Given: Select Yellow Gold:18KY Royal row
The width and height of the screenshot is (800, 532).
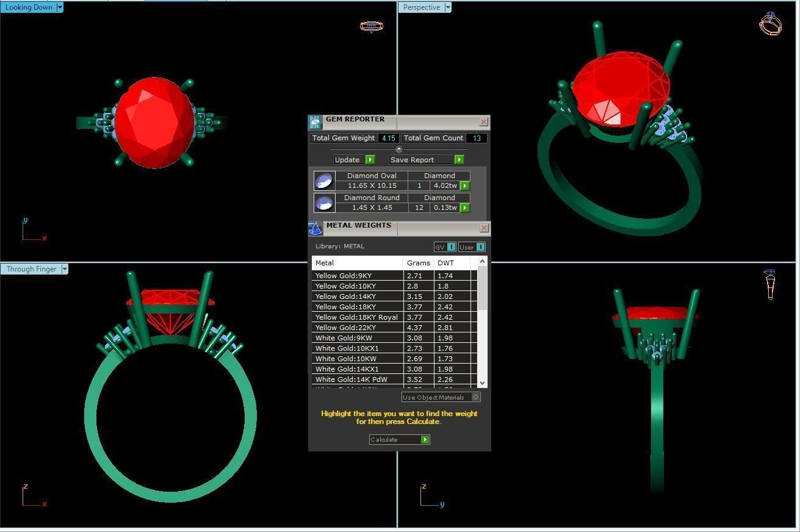Looking at the screenshot, I should (x=394, y=317).
